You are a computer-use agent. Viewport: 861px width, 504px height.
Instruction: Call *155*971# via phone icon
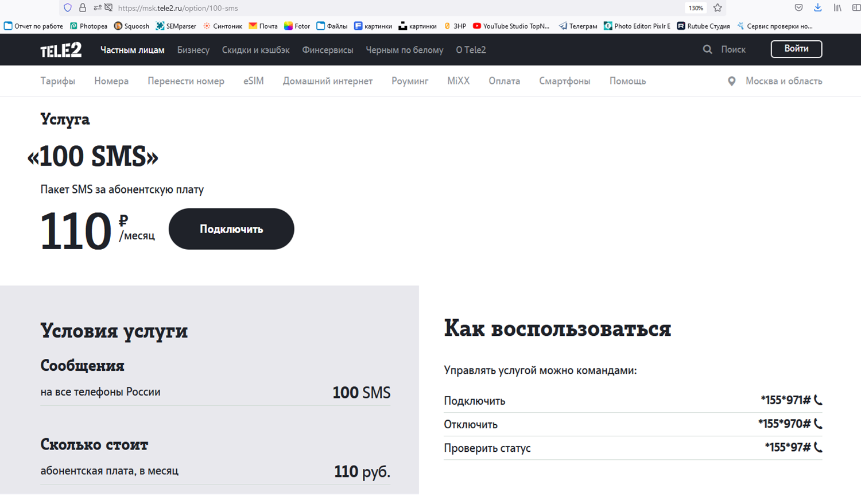[x=818, y=400]
